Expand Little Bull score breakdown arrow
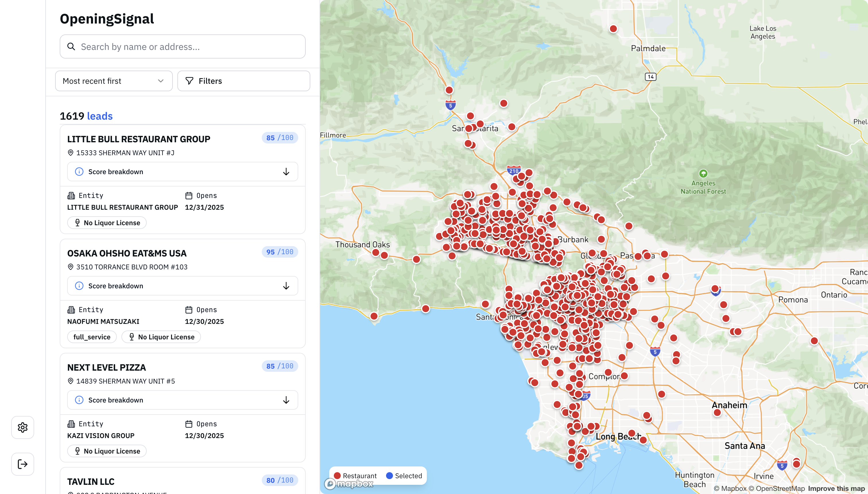 pyautogui.click(x=286, y=172)
